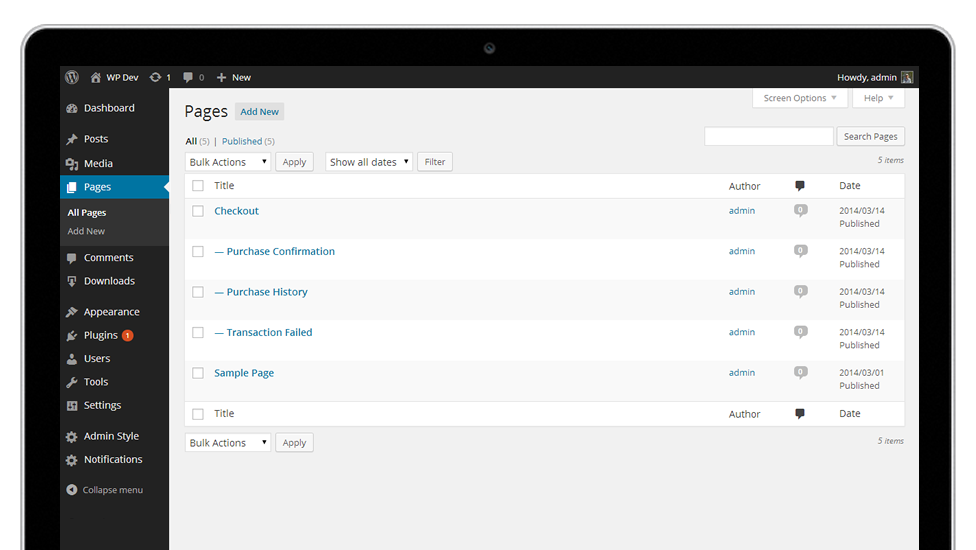The image size is (976, 550).
Task: Expand the Screen Options panel
Action: click(799, 98)
